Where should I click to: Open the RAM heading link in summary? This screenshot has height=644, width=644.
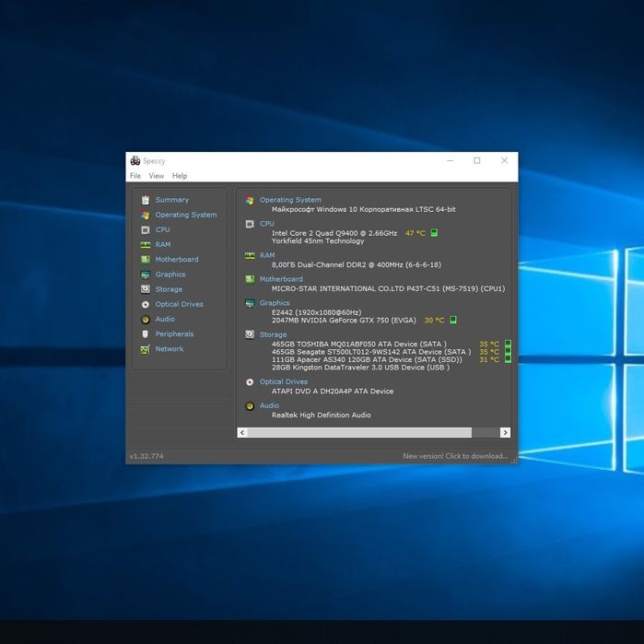tap(267, 255)
